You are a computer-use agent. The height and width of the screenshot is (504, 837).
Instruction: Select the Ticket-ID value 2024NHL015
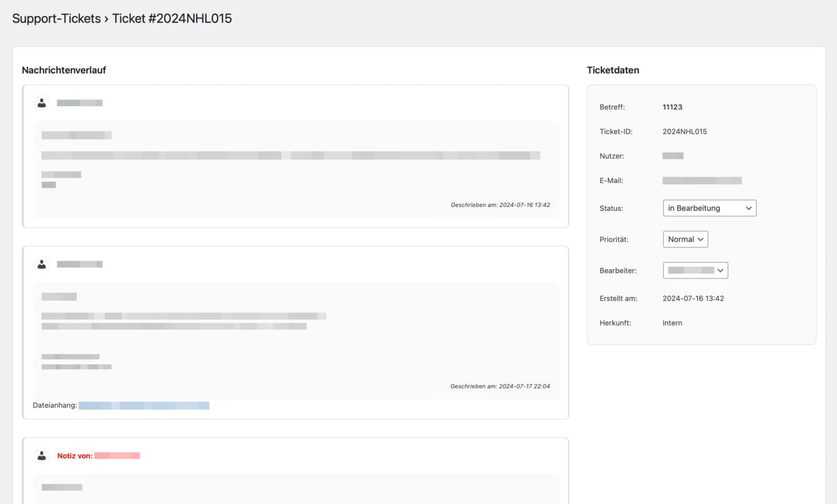pos(685,132)
